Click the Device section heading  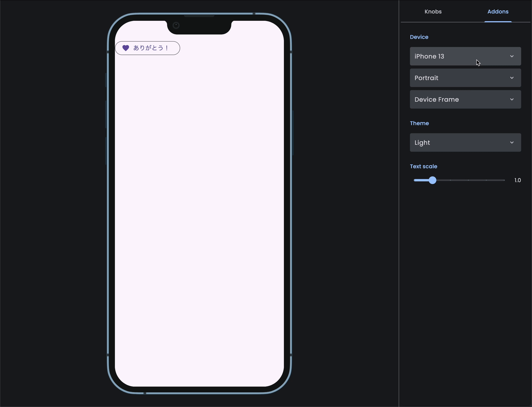click(x=419, y=37)
